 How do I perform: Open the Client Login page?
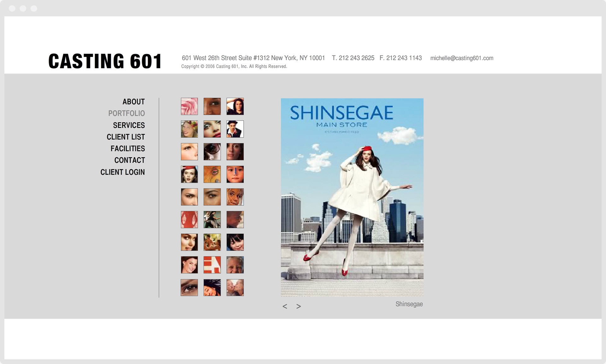pos(122,172)
